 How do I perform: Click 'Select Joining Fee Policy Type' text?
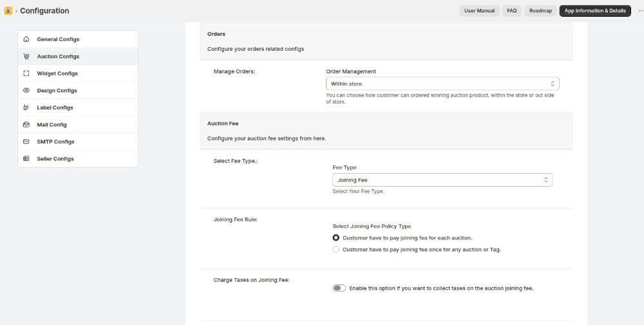pos(372,226)
